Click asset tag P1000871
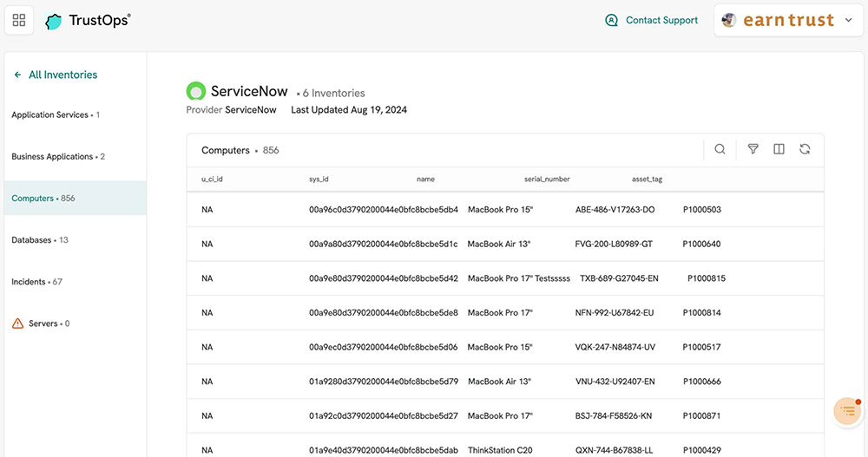The image size is (868, 457). coord(701,415)
